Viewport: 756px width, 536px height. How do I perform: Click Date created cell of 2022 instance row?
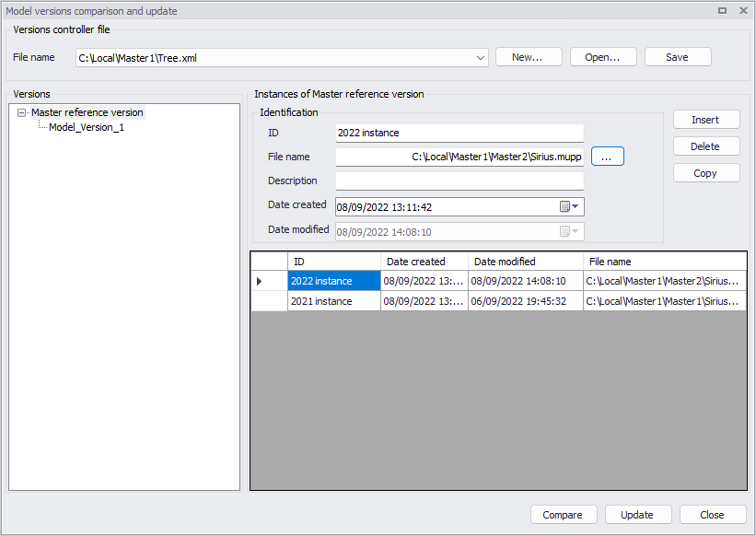(425, 281)
